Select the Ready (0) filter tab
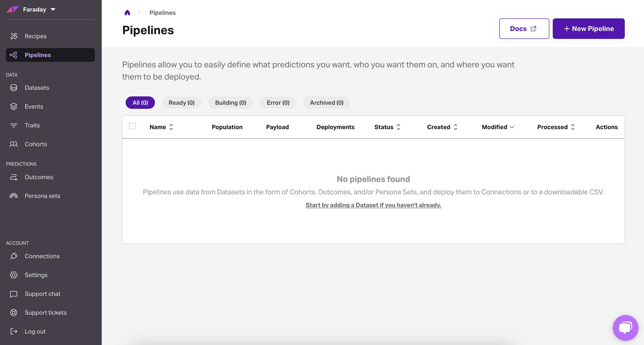 tap(181, 103)
